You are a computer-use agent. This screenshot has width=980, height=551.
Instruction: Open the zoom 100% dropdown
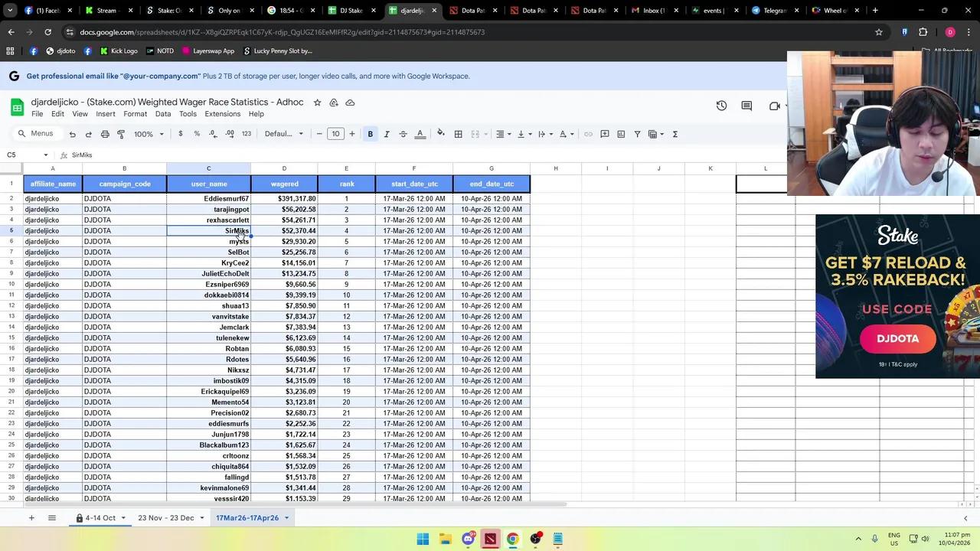pyautogui.click(x=149, y=134)
